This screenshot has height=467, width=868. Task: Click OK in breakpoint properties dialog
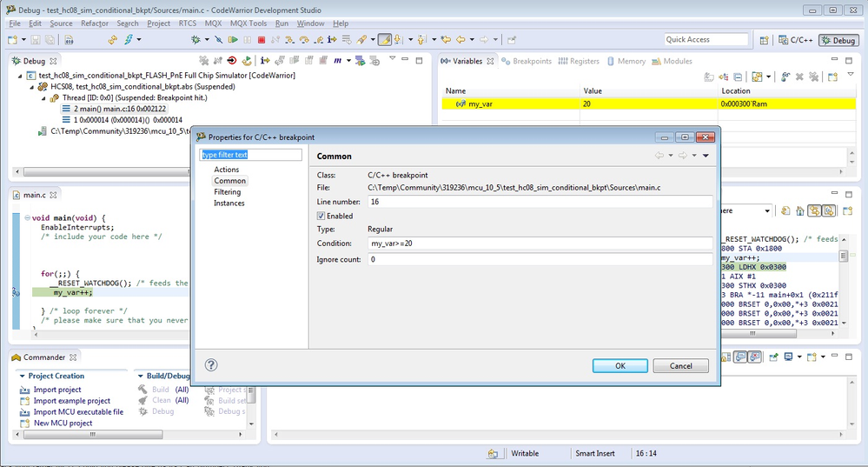620,365
